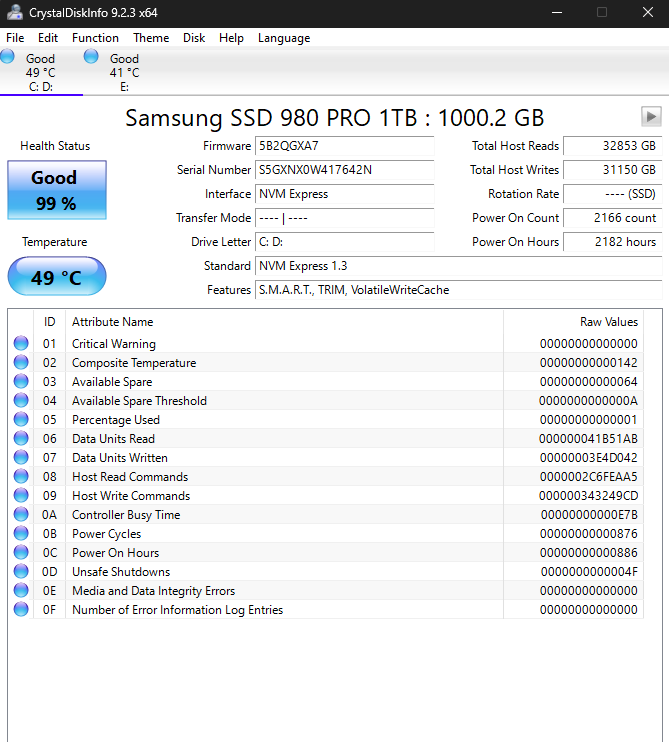
Task: Click raw value 000000041B51AB
Action: (x=588, y=439)
